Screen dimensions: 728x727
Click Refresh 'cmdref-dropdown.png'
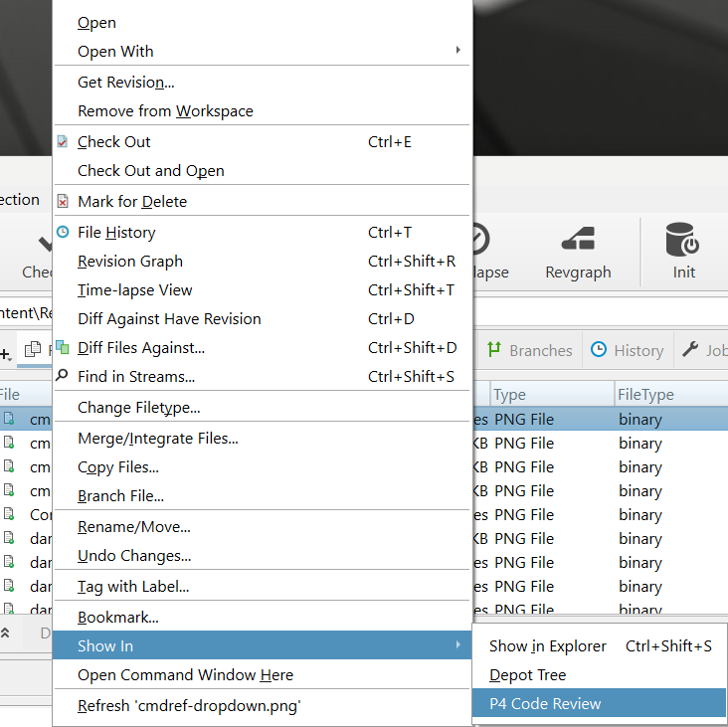pyautogui.click(x=189, y=706)
